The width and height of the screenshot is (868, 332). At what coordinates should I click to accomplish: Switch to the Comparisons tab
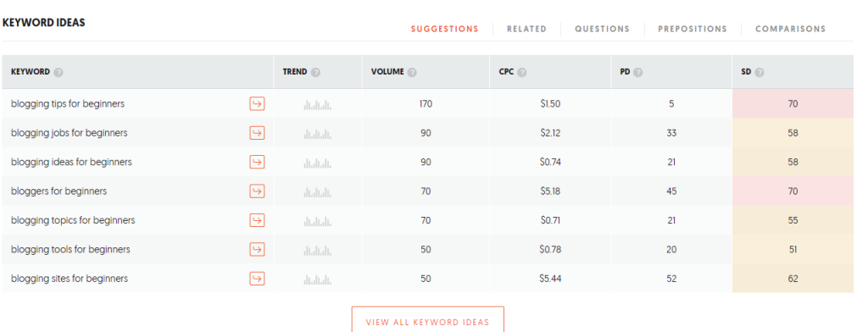791,30
